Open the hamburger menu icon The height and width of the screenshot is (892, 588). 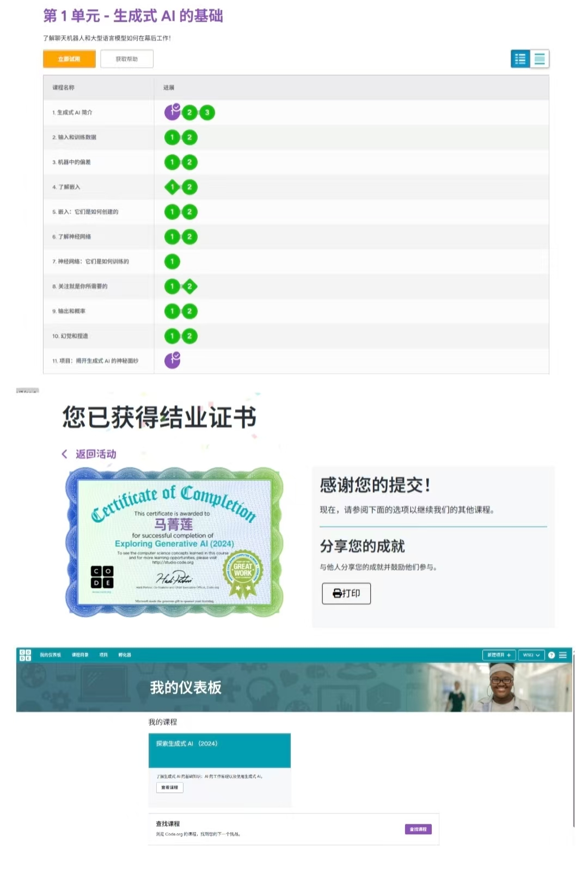[563, 655]
